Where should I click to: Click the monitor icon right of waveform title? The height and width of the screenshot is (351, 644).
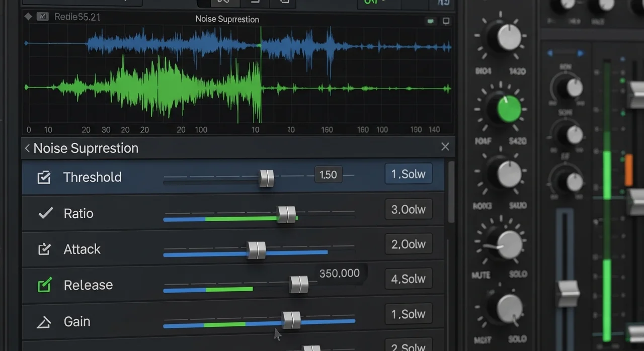[x=446, y=21]
